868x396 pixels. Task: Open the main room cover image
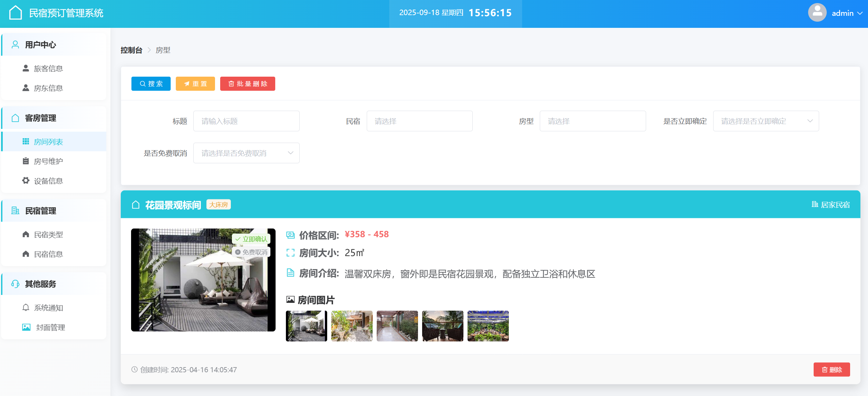(x=203, y=280)
